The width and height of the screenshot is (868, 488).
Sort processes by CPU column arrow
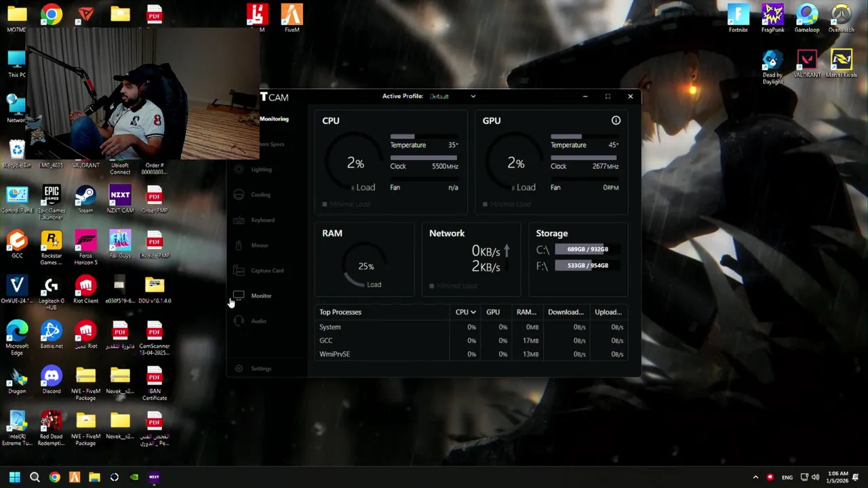pyautogui.click(x=473, y=312)
